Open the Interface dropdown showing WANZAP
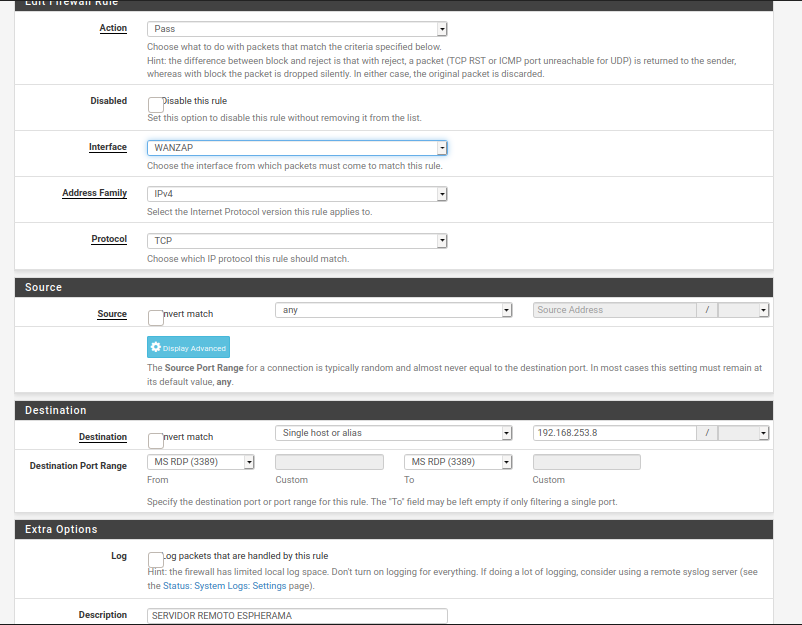 pos(297,148)
